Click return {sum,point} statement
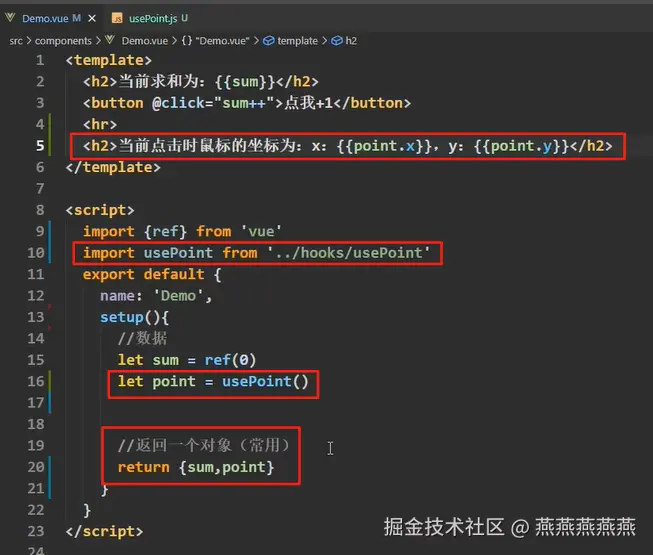Viewport: 653px width, 555px height. pyautogui.click(x=196, y=467)
